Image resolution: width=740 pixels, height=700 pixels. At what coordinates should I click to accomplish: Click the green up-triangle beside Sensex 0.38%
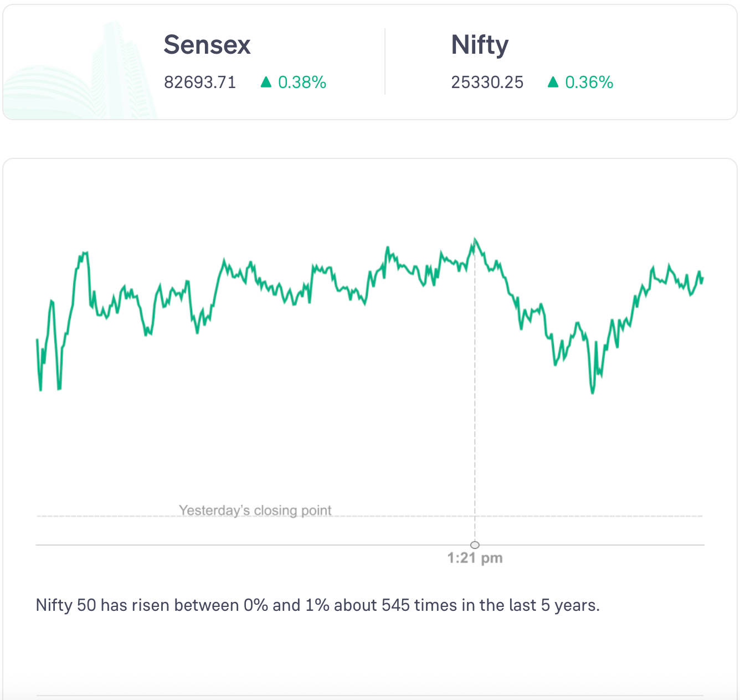tap(266, 83)
